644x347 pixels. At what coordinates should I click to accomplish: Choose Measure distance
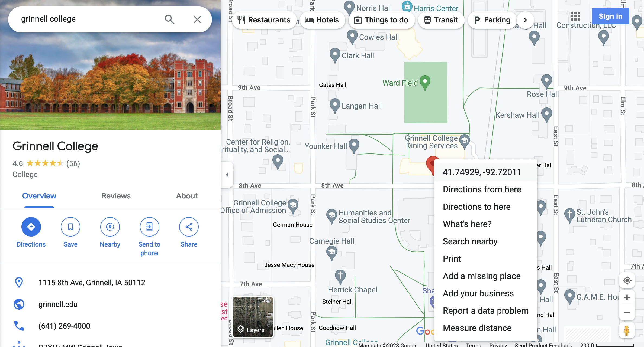pos(485,328)
